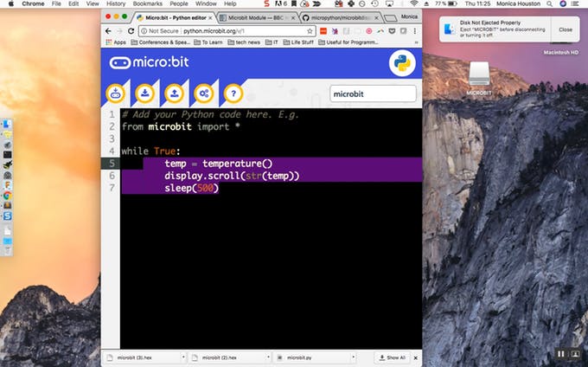
Task: Open the File menu
Action: coord(56,3)
